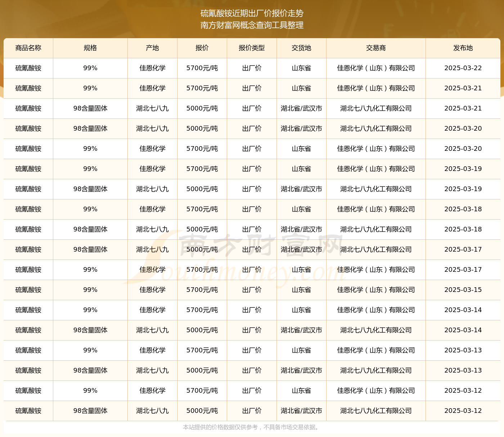Click 湖北省/武汉市 in the 2025-03-12 row

pyautogui.click(x=301, y=411)
